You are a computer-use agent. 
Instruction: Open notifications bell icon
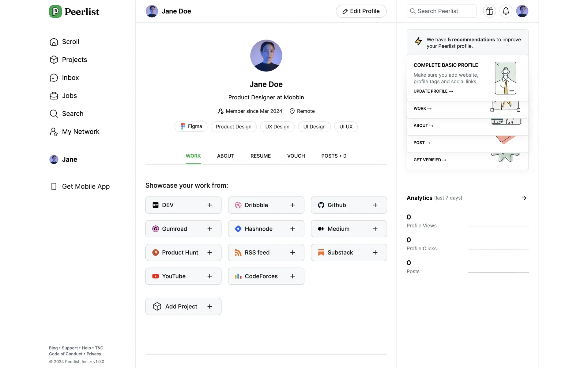506,11
